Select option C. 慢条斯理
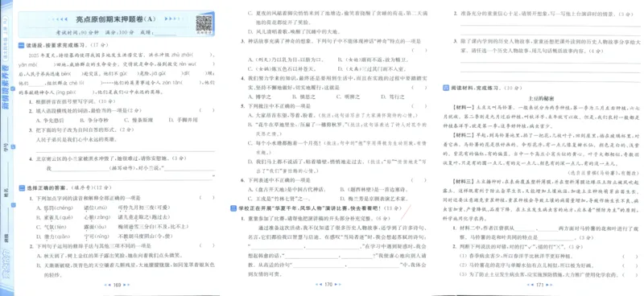The image size is (644, 296). point(138,121)
